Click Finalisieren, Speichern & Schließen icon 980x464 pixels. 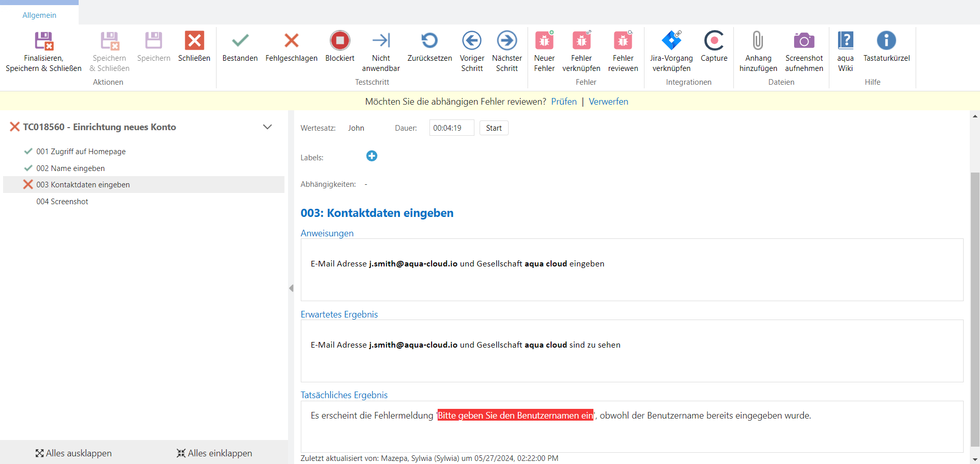pos(43,41)
